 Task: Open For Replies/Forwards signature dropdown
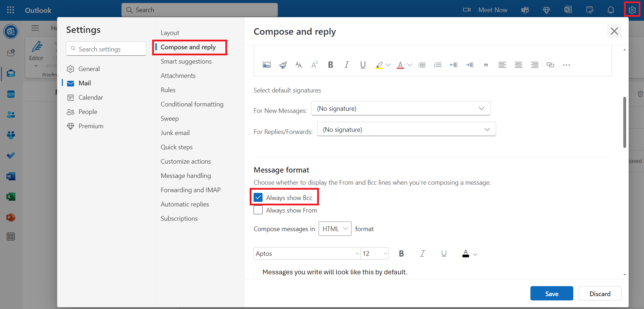point(406,129)
